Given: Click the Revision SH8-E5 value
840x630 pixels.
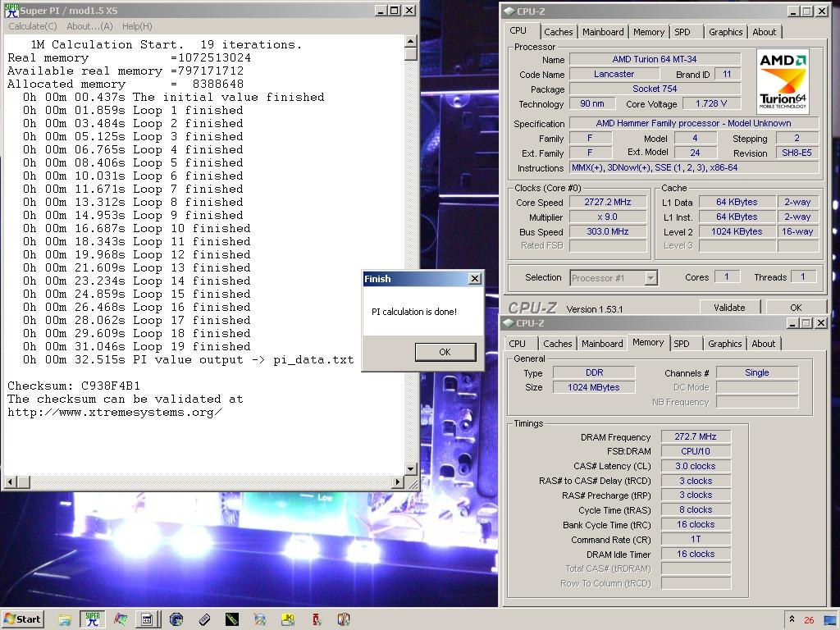Looking at the screenshot, I should click(797, 153).
